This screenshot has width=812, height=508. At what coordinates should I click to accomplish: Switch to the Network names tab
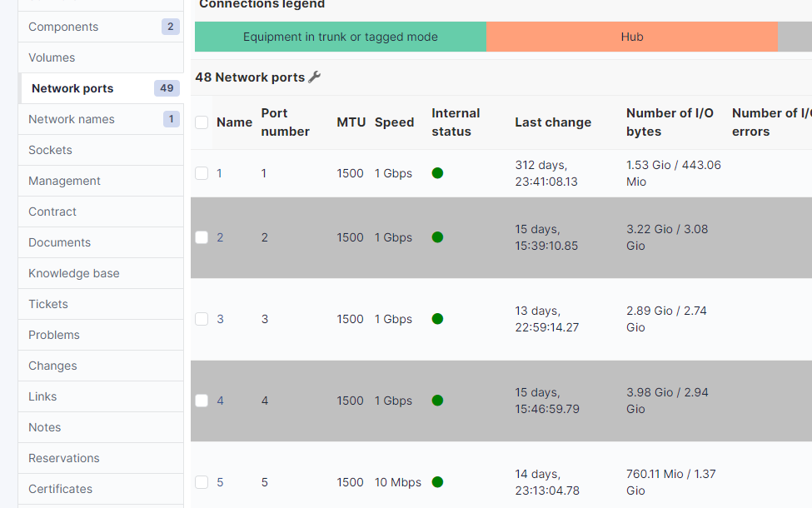[71, 119]
